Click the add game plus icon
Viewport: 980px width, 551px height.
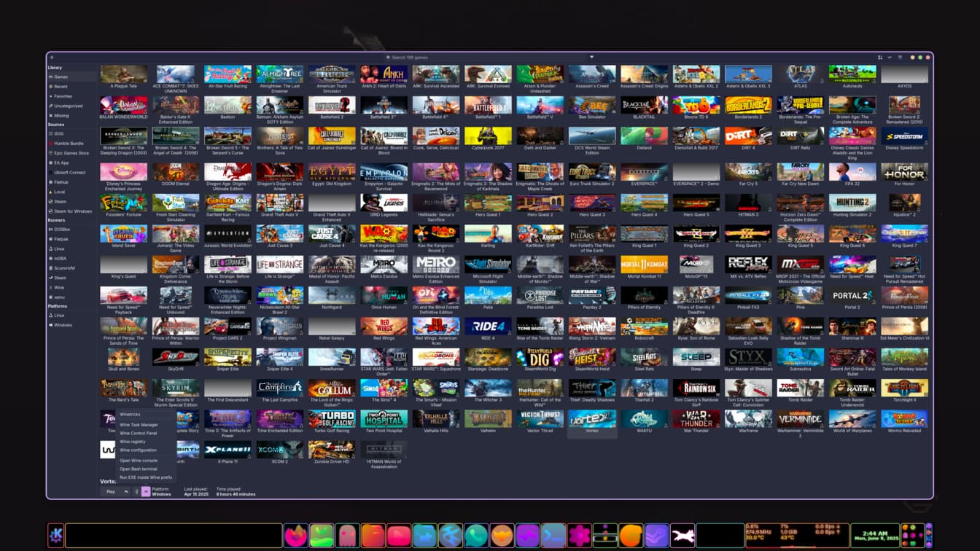[52, 57]
